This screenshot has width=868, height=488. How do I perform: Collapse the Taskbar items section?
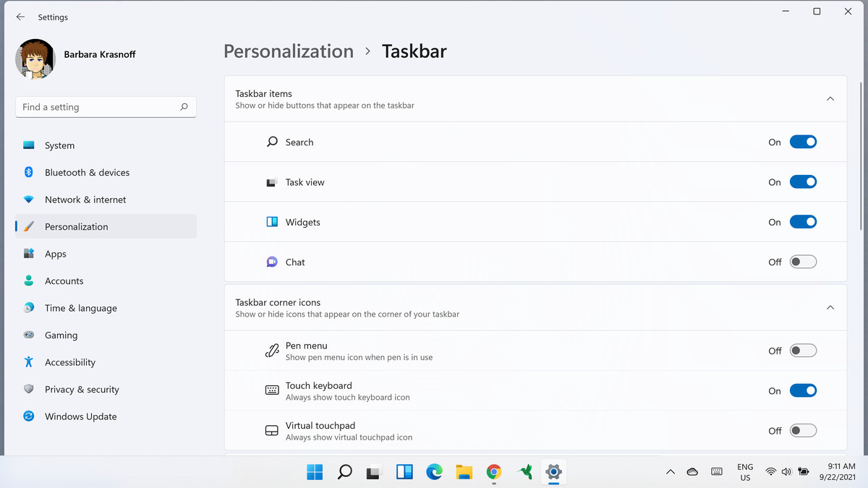[830, 98]
